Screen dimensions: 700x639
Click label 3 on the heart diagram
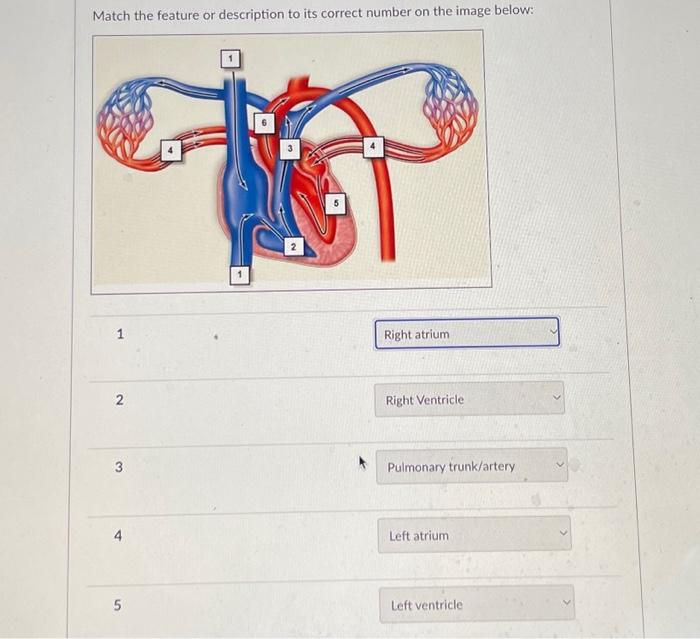coord(290,149)
